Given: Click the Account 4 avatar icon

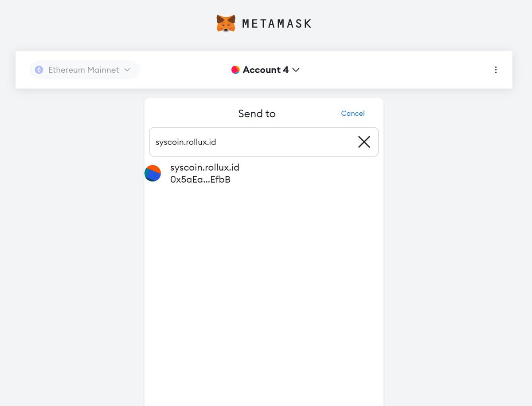Looking at the screenshot, I should tap(235, 70).
